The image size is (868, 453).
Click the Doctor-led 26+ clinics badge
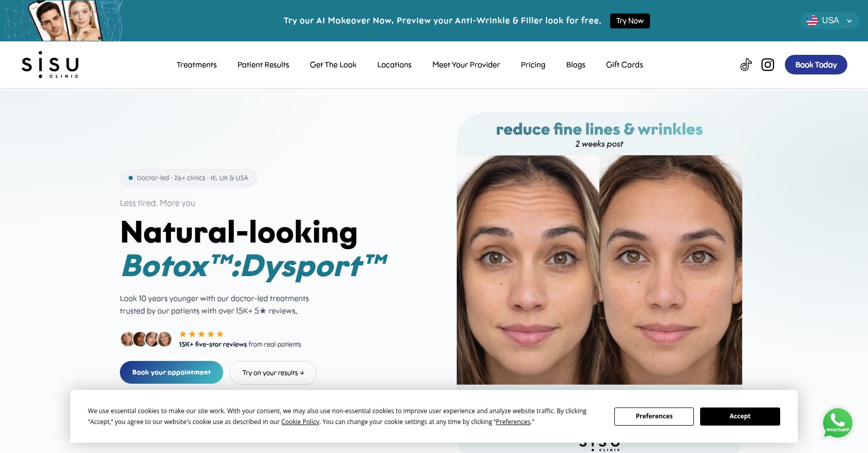pyautogui.click(x=189, y=178)
